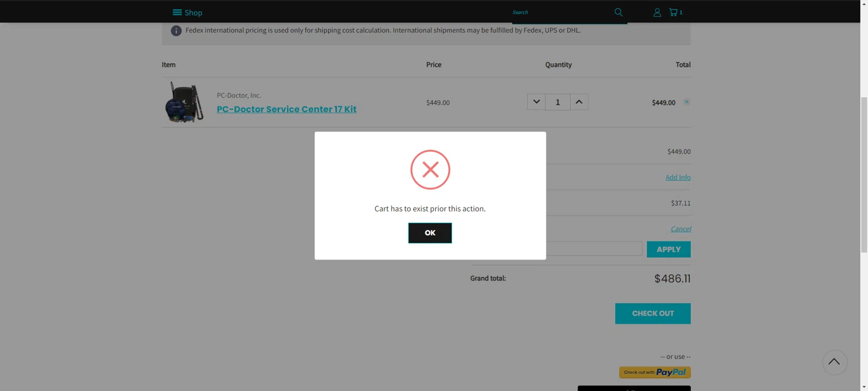Open the Shop hamburger menu
This screenshot has height=391, width=868.
pyautogui.click(x=187, y=12)
